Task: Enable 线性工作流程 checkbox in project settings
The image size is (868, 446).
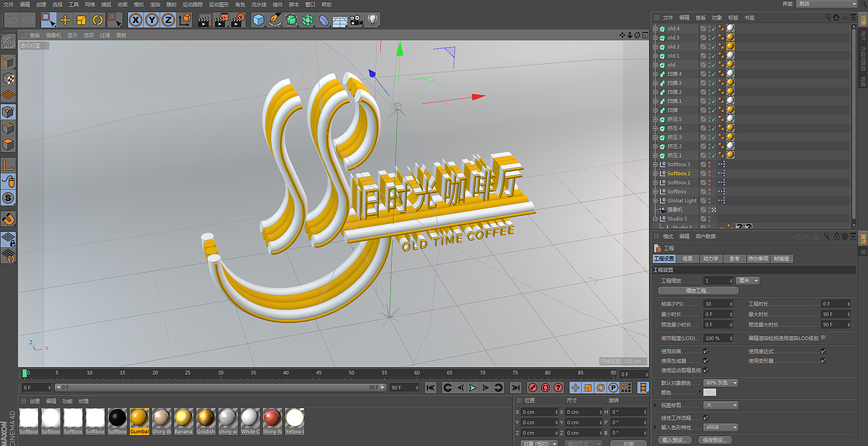Action: tap(705, 417)
